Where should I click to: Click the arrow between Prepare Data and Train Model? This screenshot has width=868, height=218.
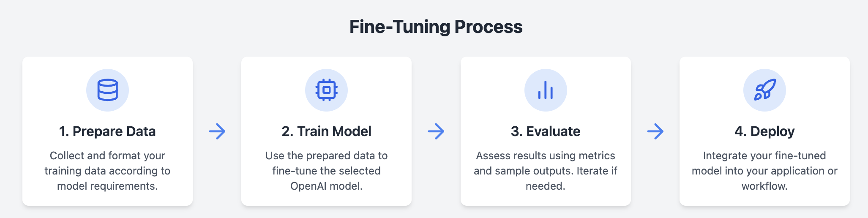click(217, 131)
